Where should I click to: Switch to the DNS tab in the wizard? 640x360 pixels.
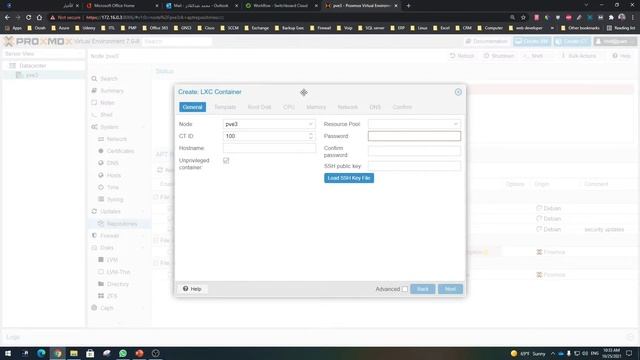click(375, 107)
